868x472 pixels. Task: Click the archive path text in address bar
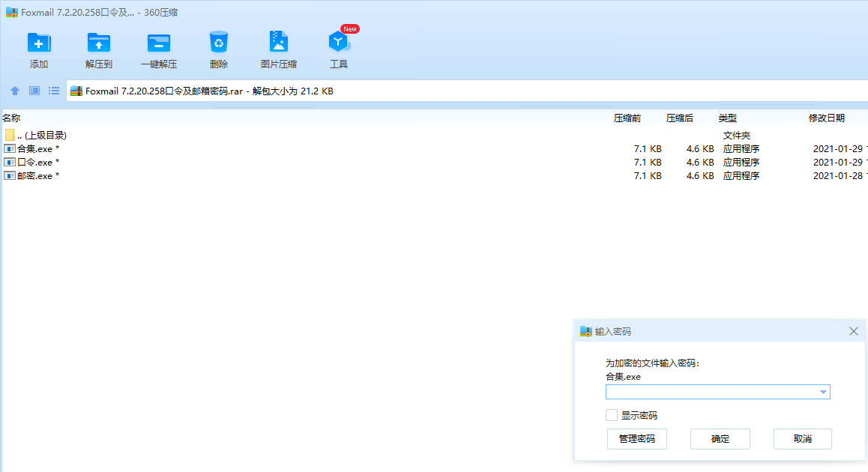[209, 91]
